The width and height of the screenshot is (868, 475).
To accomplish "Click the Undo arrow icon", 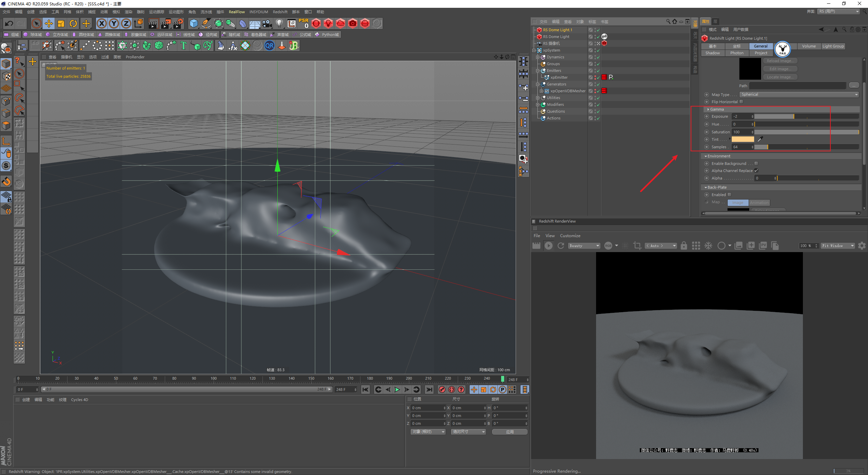I will (9, 23).
